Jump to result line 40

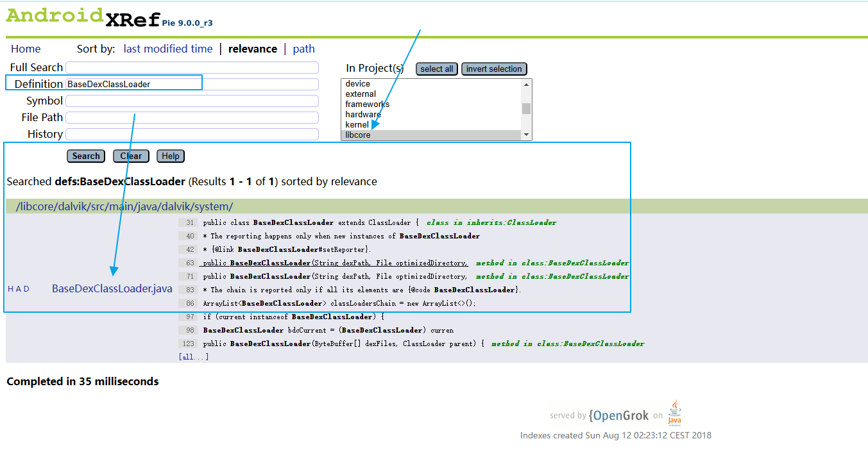(329, 236)
